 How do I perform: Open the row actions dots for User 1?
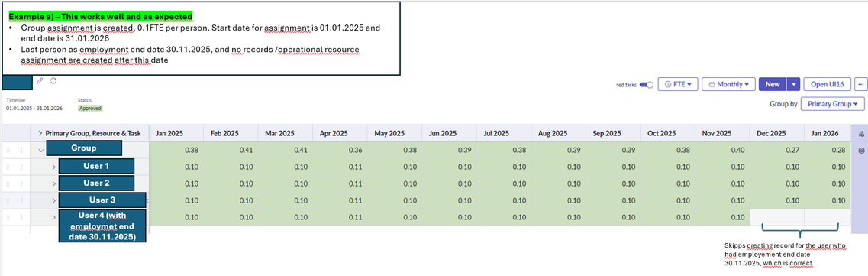tap(22, 166)
